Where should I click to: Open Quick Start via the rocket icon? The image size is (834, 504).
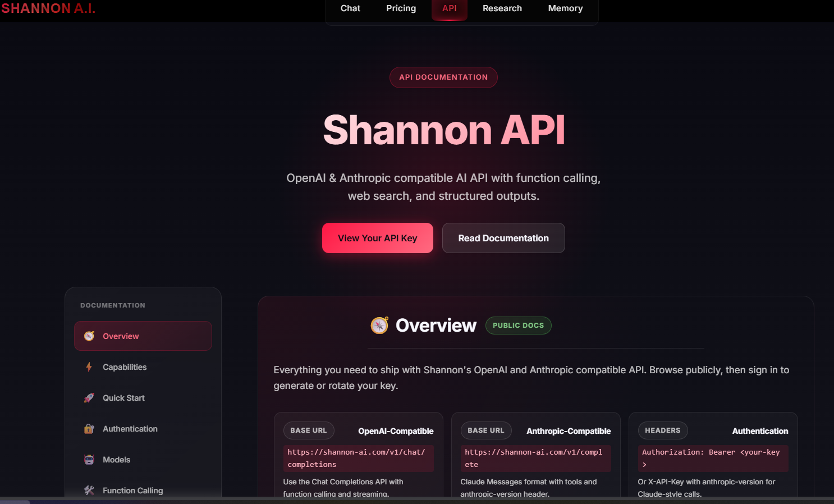point(89,397)
